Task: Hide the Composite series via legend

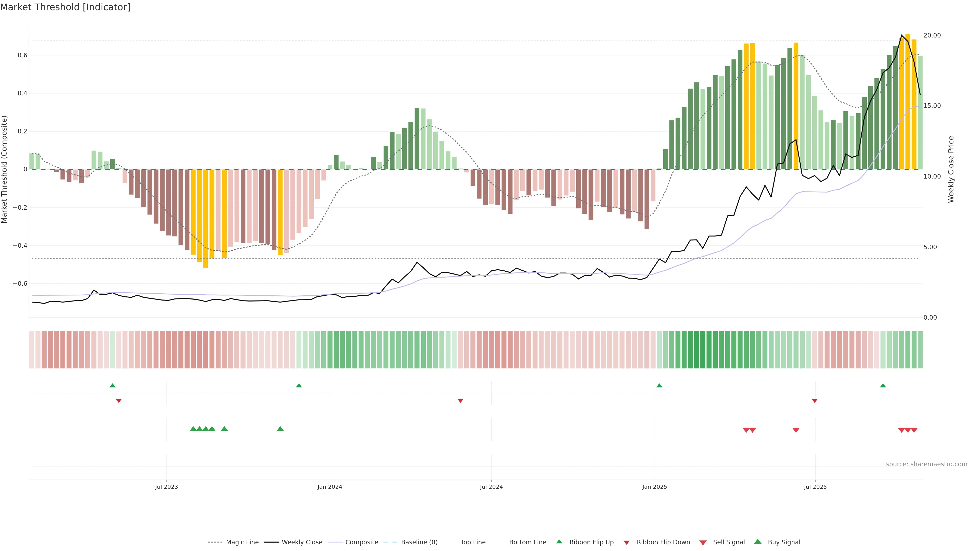Action: coord(361,542)
